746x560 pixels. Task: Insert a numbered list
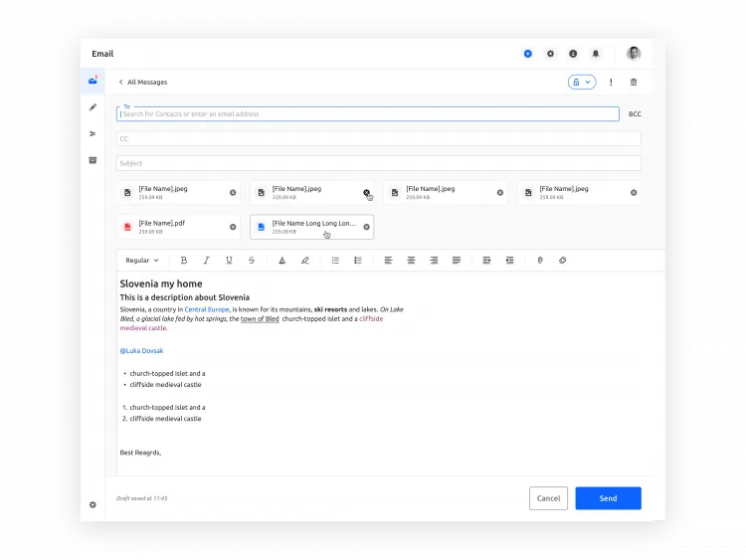pyautogui.click(x=335, y=261)
